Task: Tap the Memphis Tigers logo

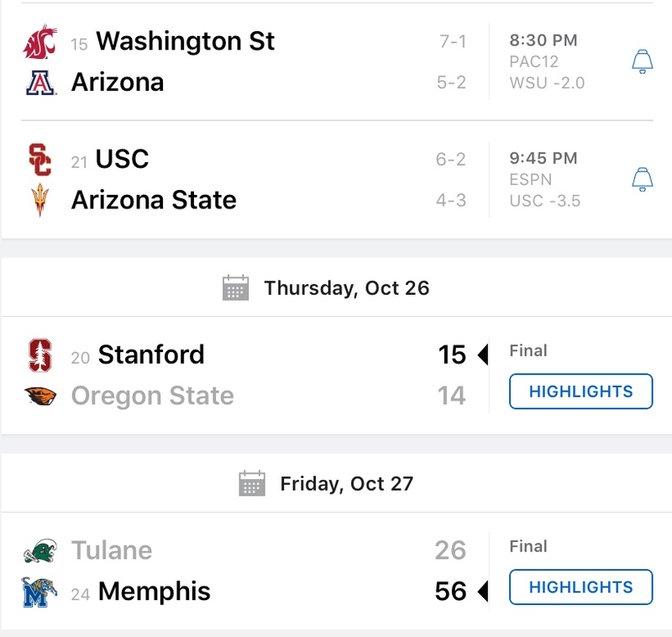Action: click(x=39, y=592)
